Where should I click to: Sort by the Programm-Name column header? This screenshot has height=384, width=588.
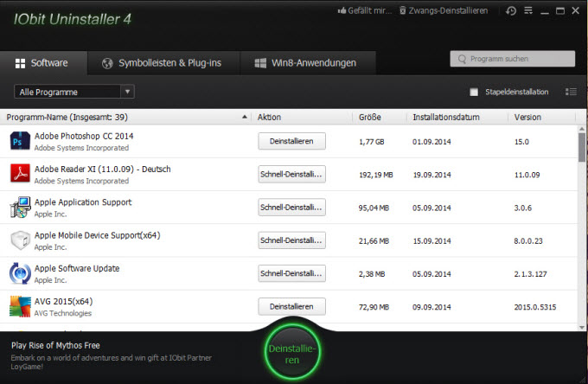125,118
